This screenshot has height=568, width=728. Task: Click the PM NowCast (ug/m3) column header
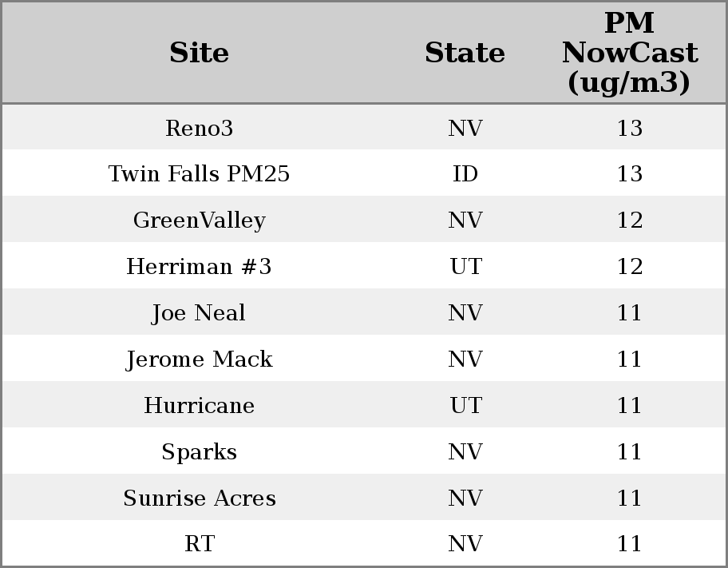(629, 53)
